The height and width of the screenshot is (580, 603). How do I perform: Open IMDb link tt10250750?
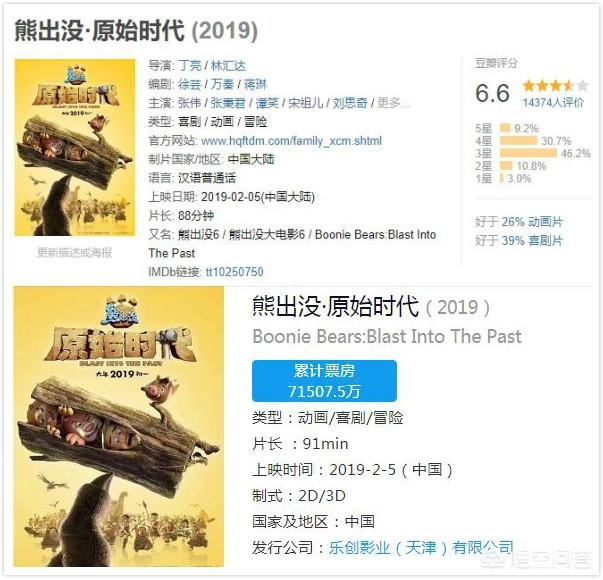235,272
